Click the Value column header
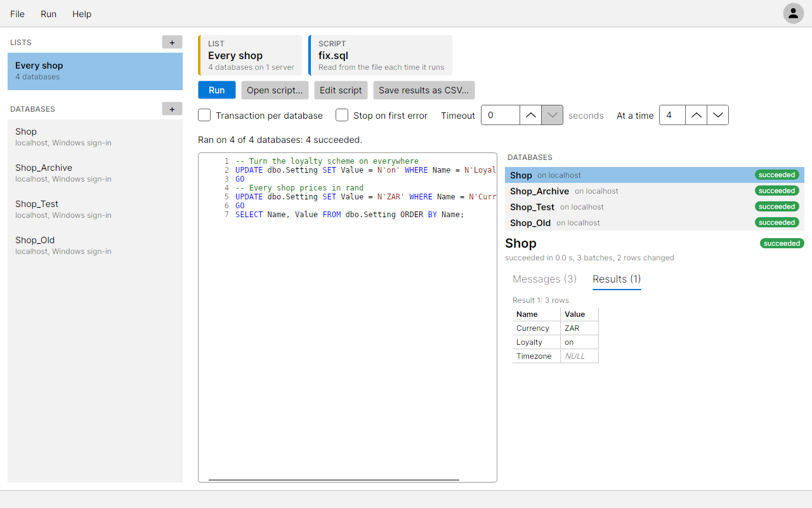Screen dimensions: 812x508 tap(579, 314)
